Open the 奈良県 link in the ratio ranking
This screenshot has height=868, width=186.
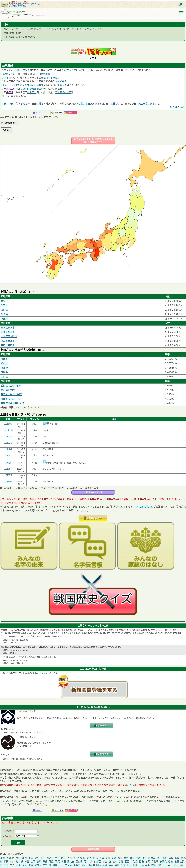(x=4, y=359)
